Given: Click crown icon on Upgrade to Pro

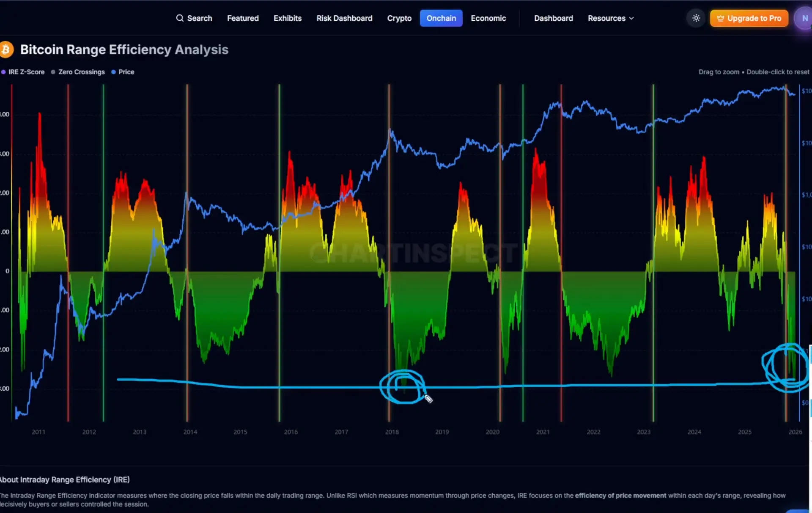Looking at the screenshot, I should click(720, 19).
